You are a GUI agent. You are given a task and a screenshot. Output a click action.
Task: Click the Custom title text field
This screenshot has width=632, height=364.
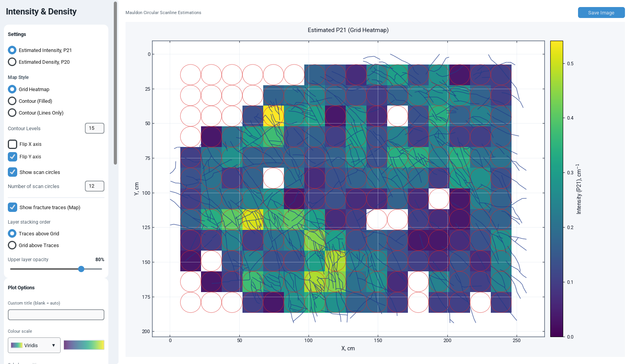(56, 315)
